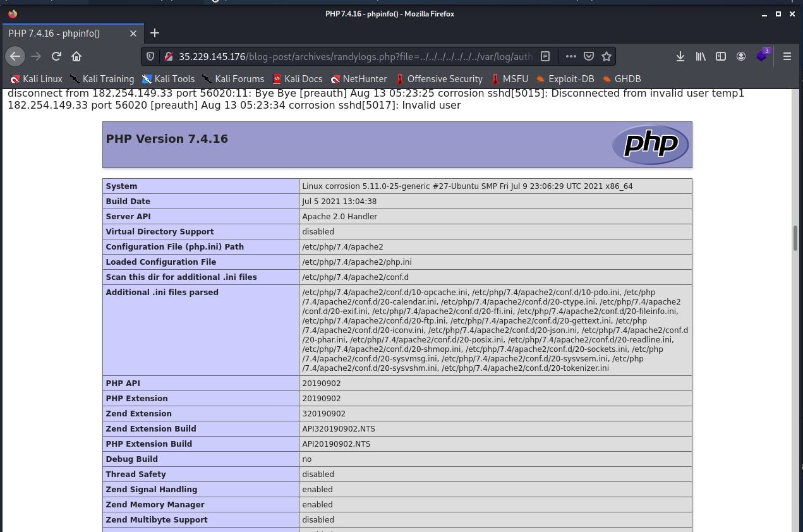803x532 pixels.
Task: Open the Exploit-DB bookmark
Action: click(x=565, y=79)
